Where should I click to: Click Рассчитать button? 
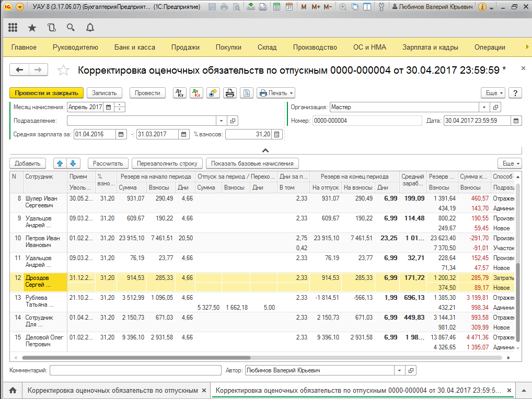108,163
